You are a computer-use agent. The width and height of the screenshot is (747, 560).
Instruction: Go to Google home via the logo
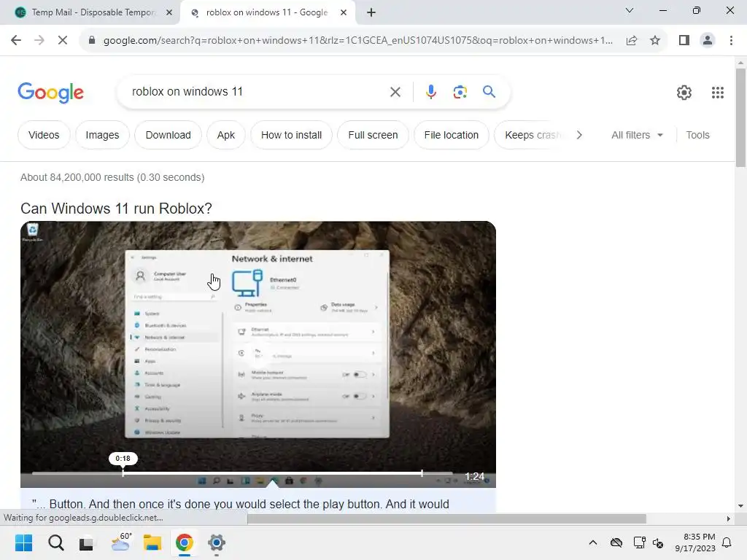[x=50, y=93]
